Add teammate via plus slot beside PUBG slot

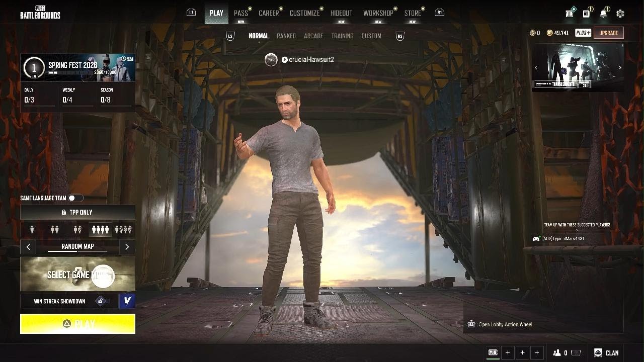click(508, 353)
